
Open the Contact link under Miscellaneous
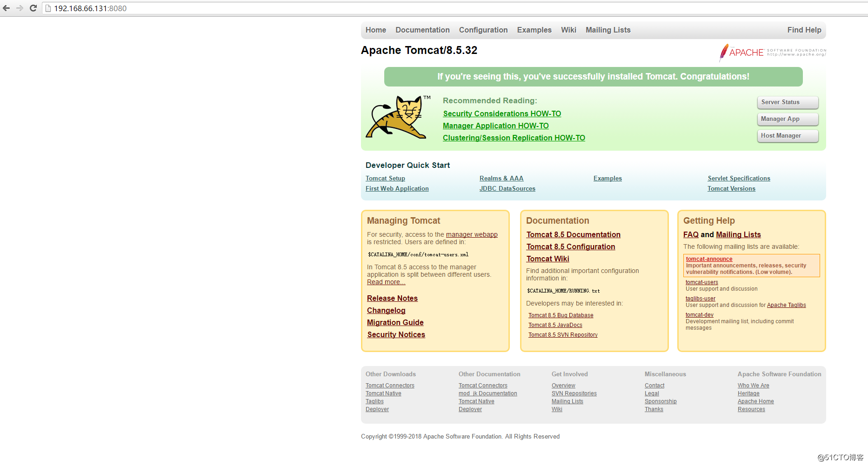tap(654, 386)
